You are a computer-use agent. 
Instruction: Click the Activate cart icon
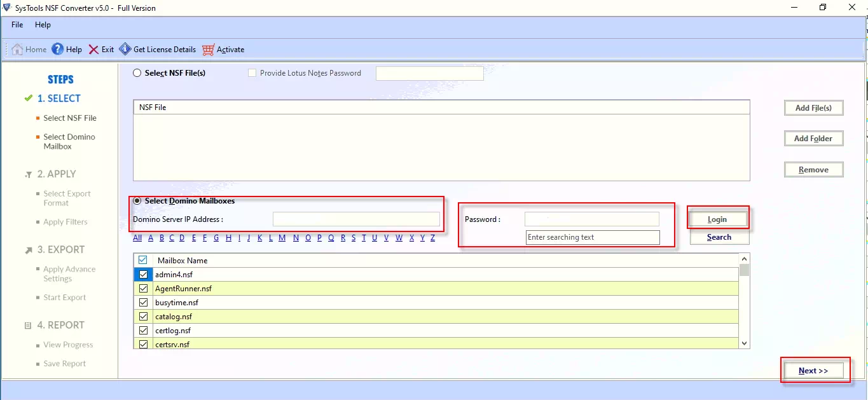pyautogui.click(x=208, y=50)
